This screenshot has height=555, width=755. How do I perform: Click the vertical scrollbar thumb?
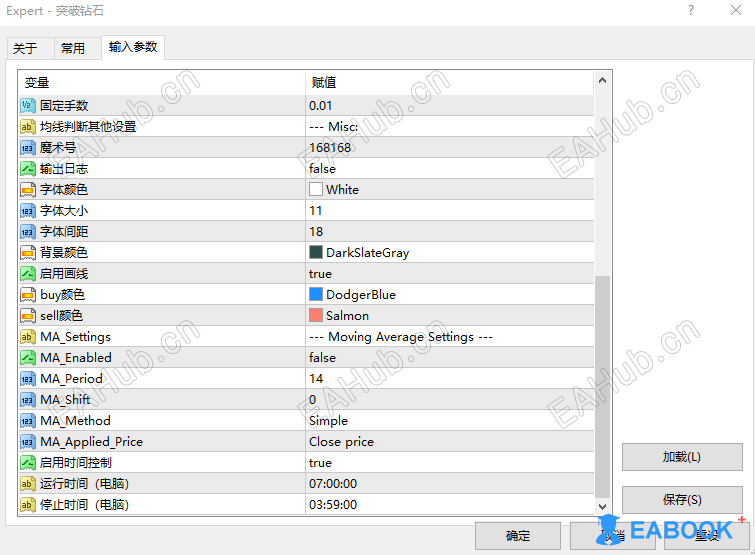pos(602,387)
